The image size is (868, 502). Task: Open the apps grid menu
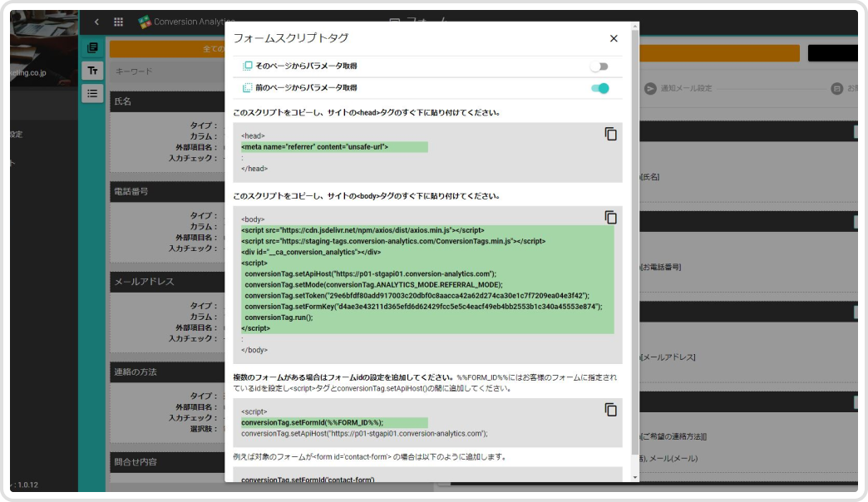[118, 22]
